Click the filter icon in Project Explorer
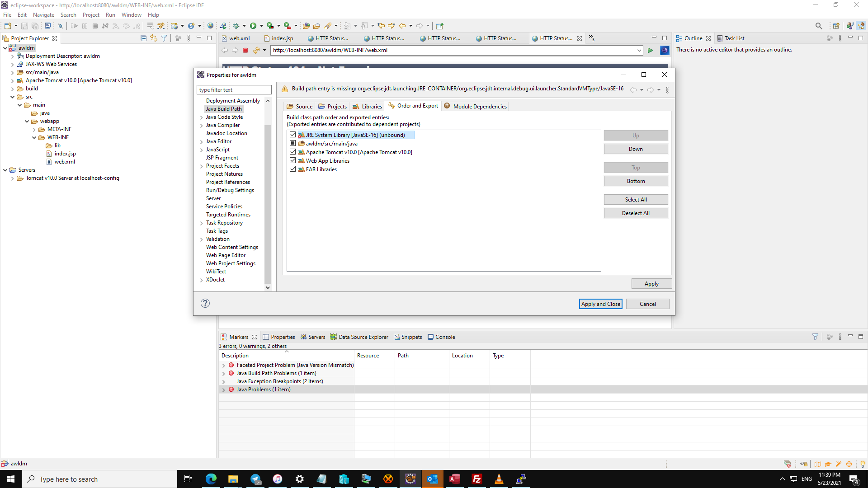This screenshot has width=868, height=488. click(164, 38)
